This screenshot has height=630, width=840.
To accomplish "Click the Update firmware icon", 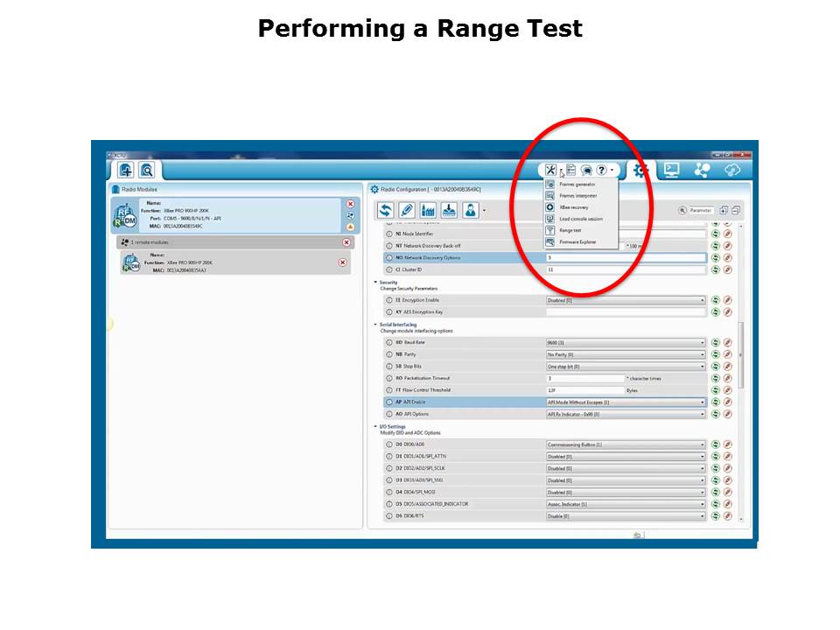I will coord(449,210).
